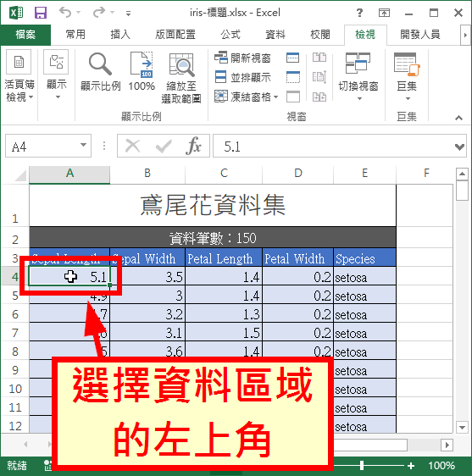472x476 pixels.
Task: Click the zoom in plus button
Action: click(411, 465)
